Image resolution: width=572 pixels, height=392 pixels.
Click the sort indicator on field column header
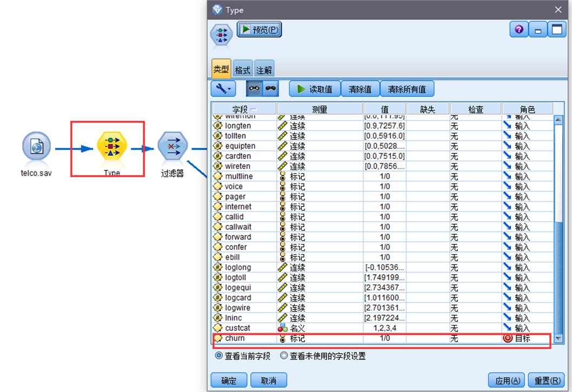(x=254, y=109)
